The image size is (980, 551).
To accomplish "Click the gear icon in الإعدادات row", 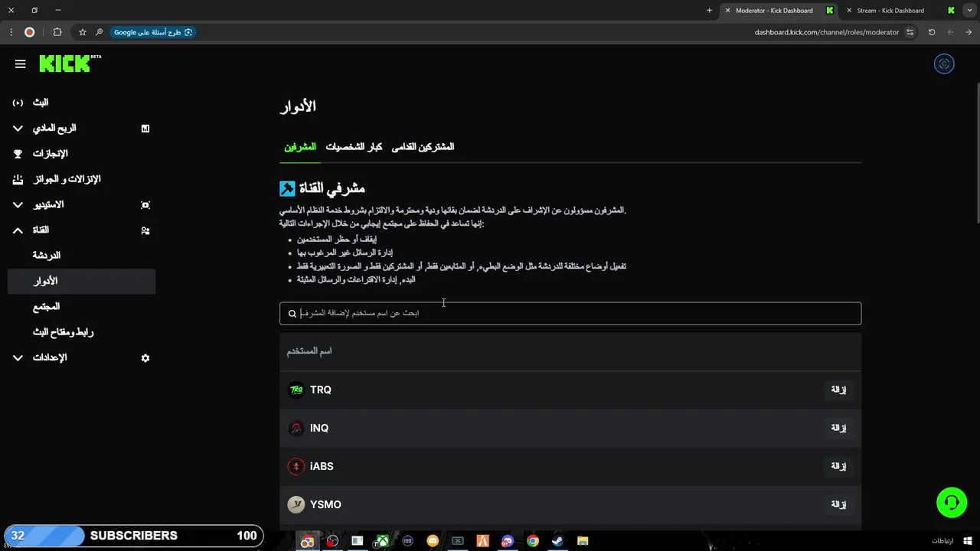I will click(x=145, y=358).
